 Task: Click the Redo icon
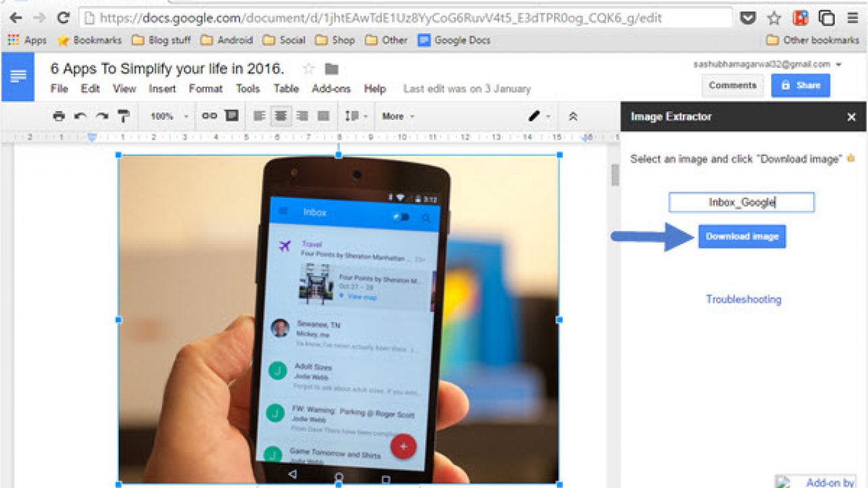101,116
